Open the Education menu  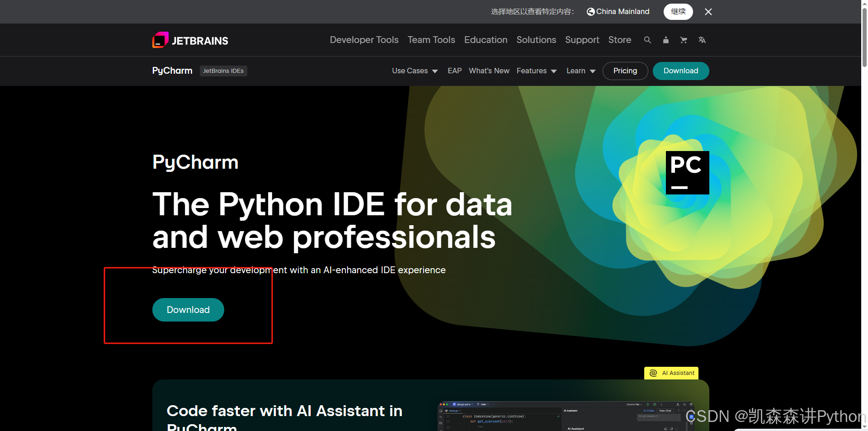[486, 40]
